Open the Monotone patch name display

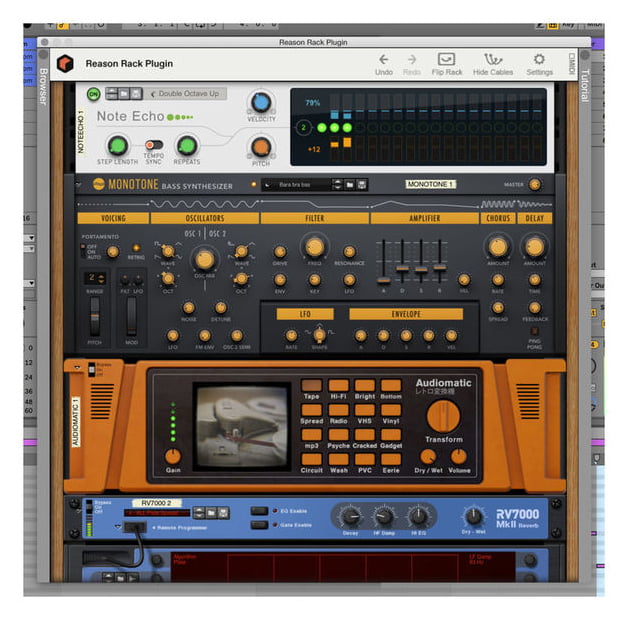298,185
